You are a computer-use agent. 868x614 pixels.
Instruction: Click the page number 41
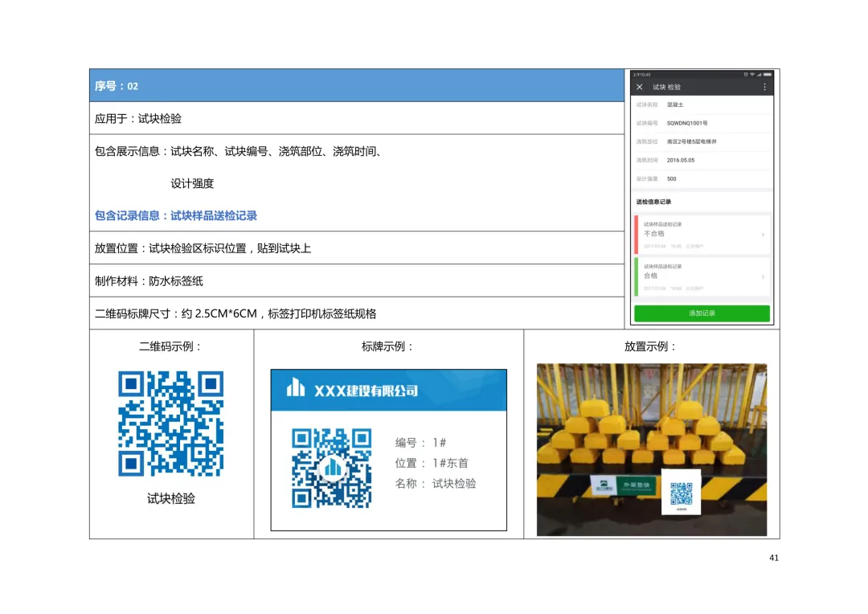tap(774, 558)
